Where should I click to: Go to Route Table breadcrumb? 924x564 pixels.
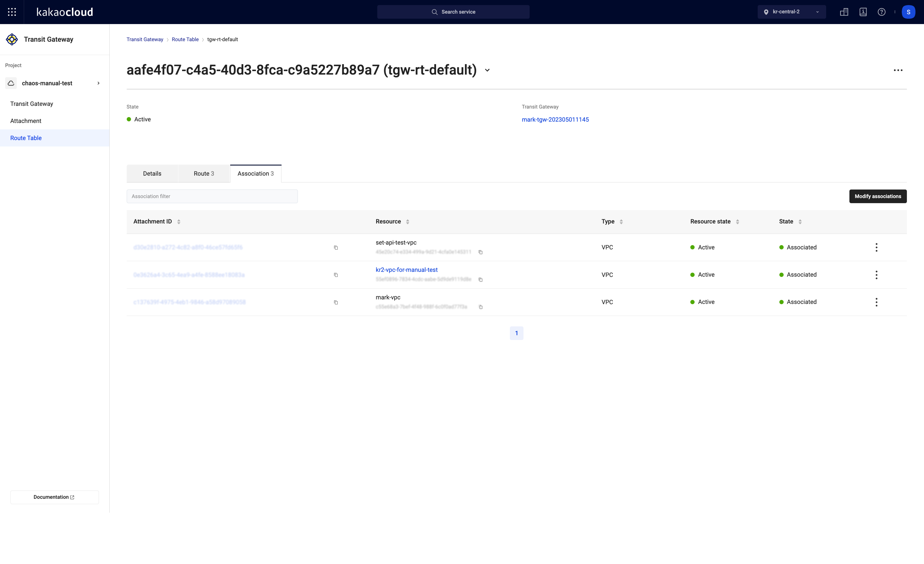tap(185, 39)
